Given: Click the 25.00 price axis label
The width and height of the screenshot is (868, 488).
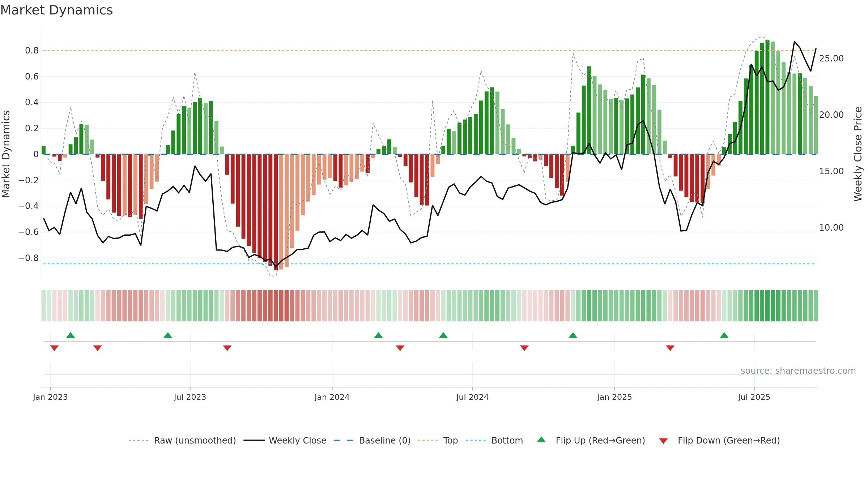Looking at the screenshot, I should [831, 58].
